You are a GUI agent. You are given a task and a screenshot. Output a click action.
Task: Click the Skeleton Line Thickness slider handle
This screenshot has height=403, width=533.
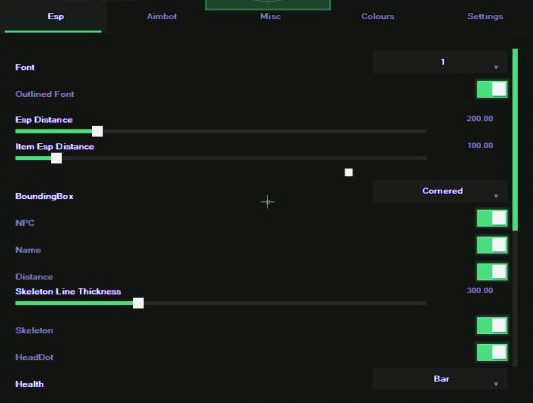(138, 303)
